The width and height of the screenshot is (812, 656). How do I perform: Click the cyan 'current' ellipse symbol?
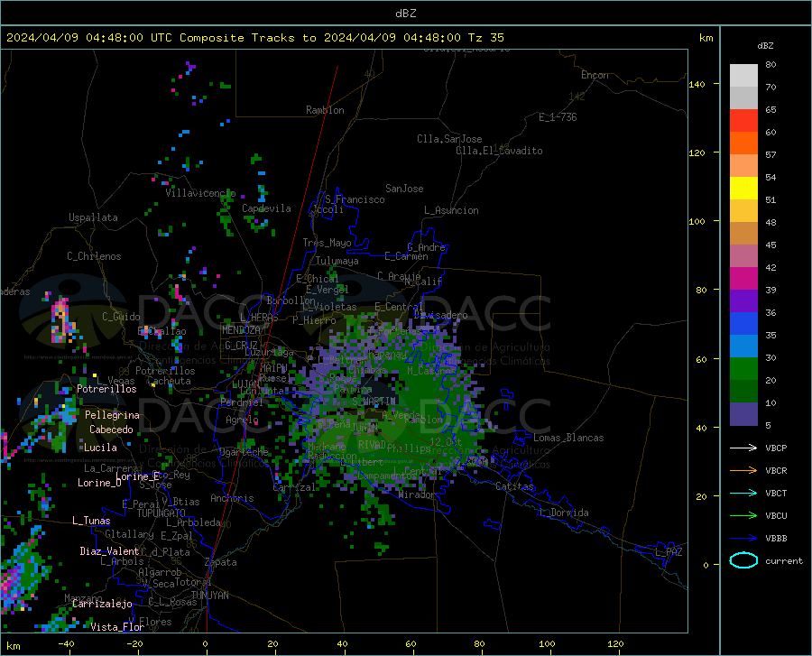(743, 560)
